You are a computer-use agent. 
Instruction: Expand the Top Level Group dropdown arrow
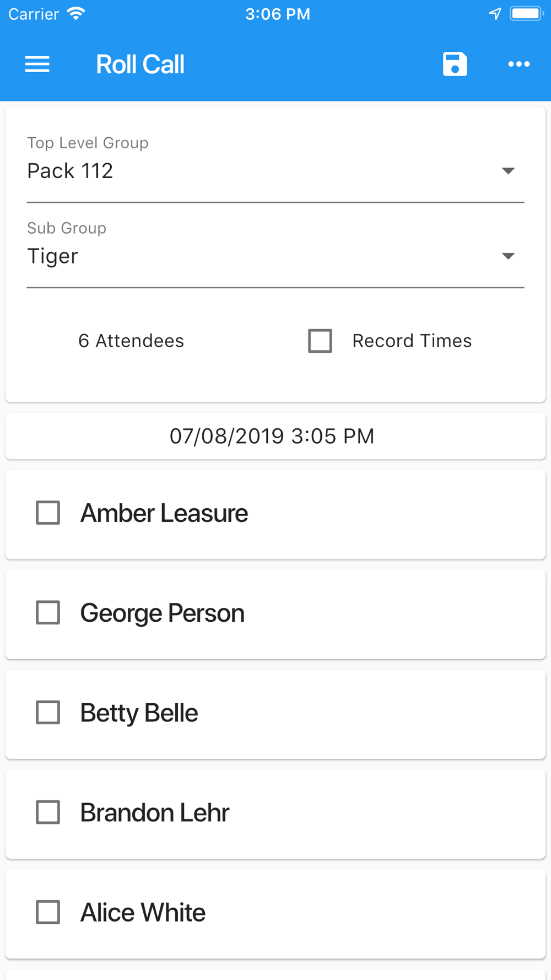pyautogui.click(x=508, y=171)
